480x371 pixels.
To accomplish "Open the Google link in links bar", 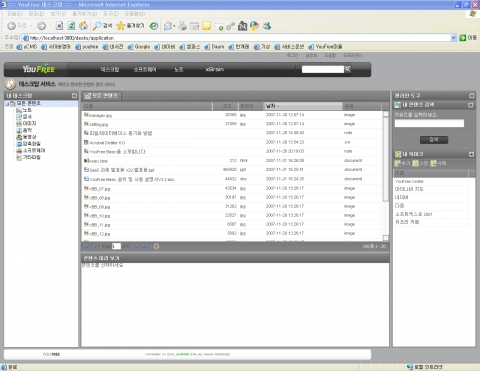I will coord(139,47).
